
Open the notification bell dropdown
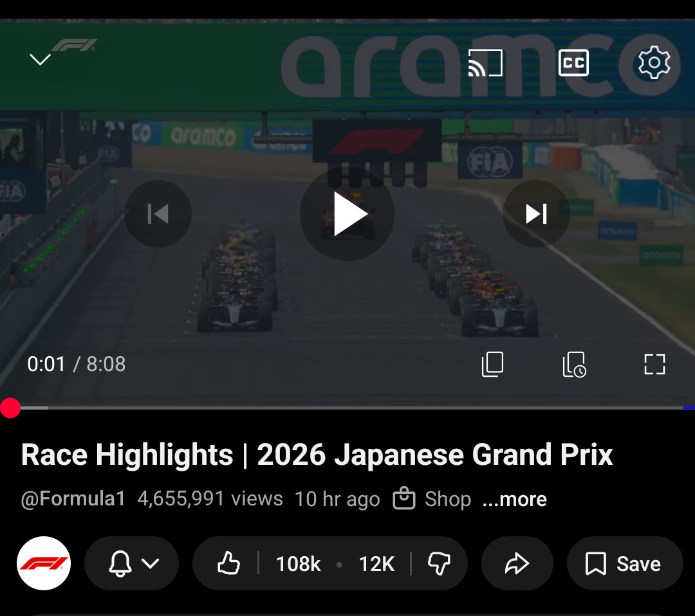[132, 563]
